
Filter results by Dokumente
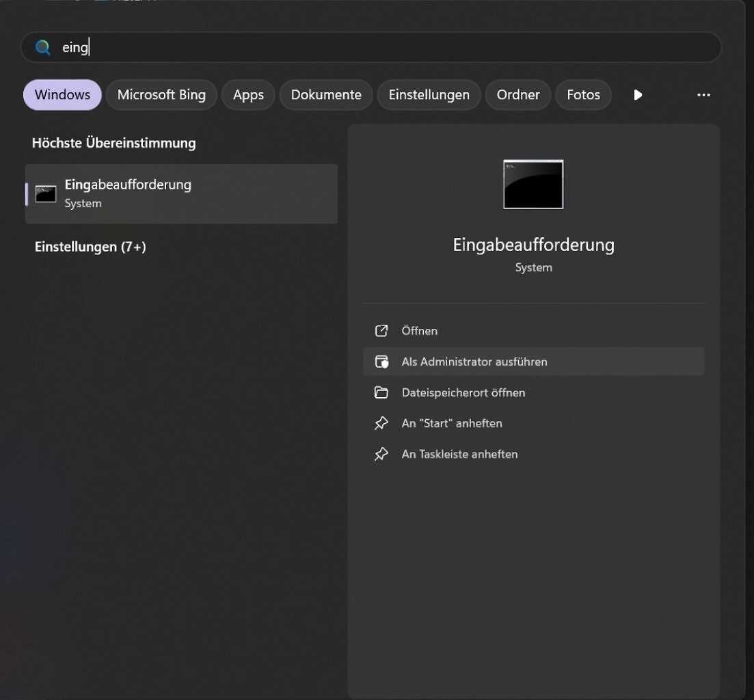(x=326, y=95)
